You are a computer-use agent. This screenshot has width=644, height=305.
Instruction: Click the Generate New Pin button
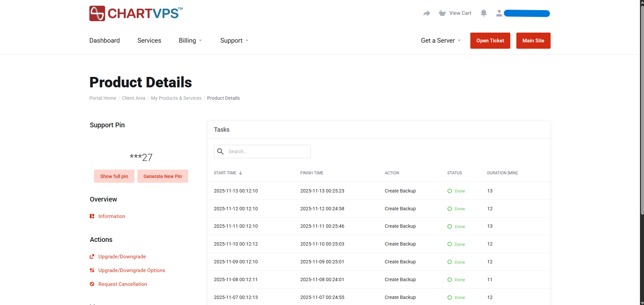(x=163, y=176)
